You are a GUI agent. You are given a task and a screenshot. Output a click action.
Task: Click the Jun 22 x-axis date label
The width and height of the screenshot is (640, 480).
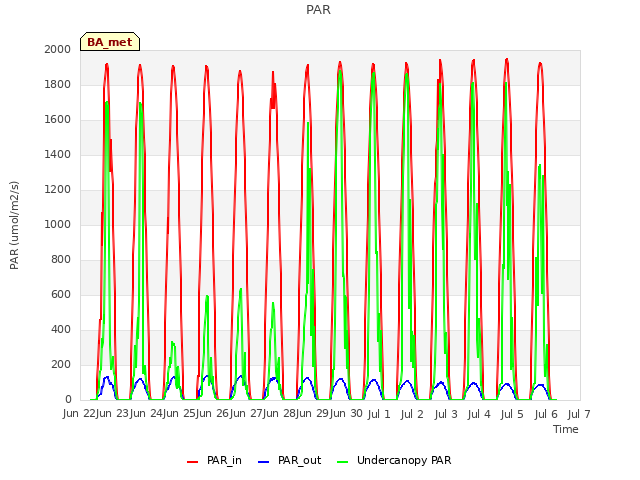pos(80,414)
